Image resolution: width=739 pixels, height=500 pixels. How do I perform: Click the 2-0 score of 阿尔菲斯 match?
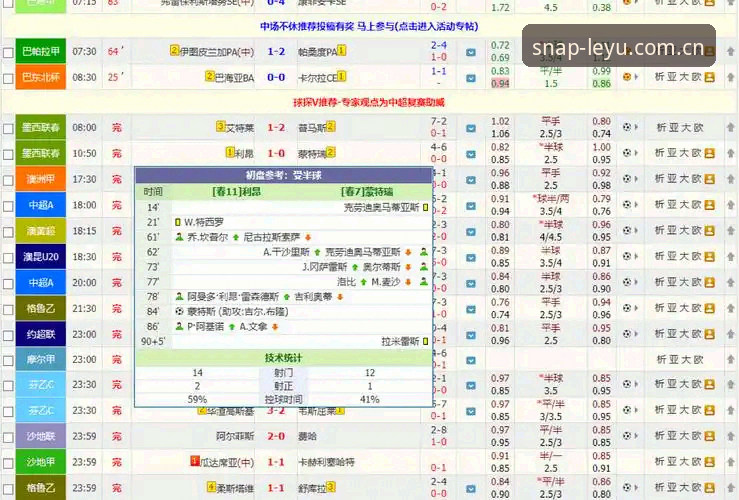click(x=276, y=436)
